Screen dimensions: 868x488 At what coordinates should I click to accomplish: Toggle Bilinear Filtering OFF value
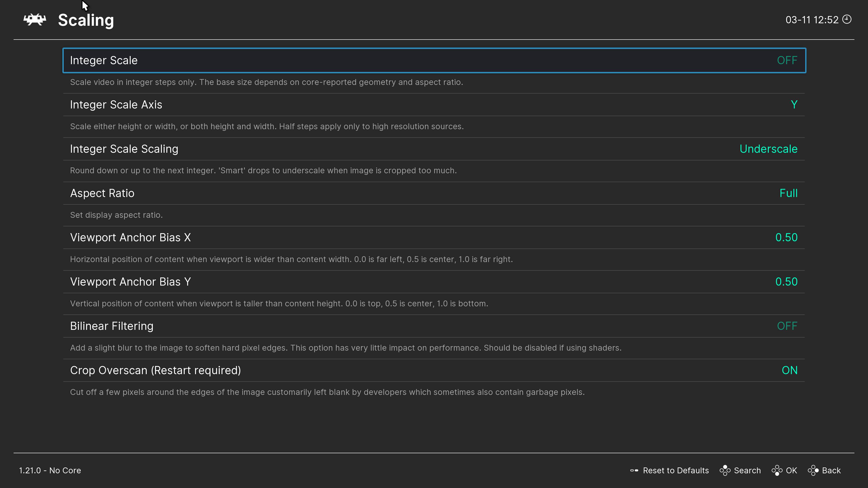click(x=787, y=326)
